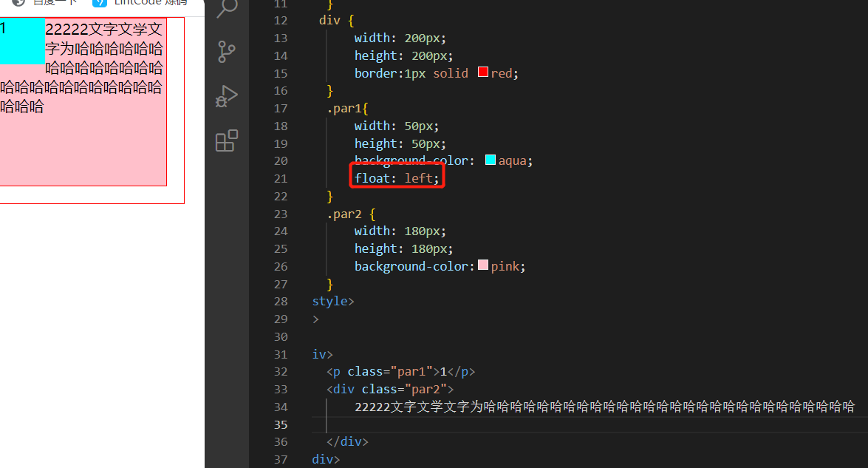
Task: Open the Source Control view
Action: click(226, 52)
